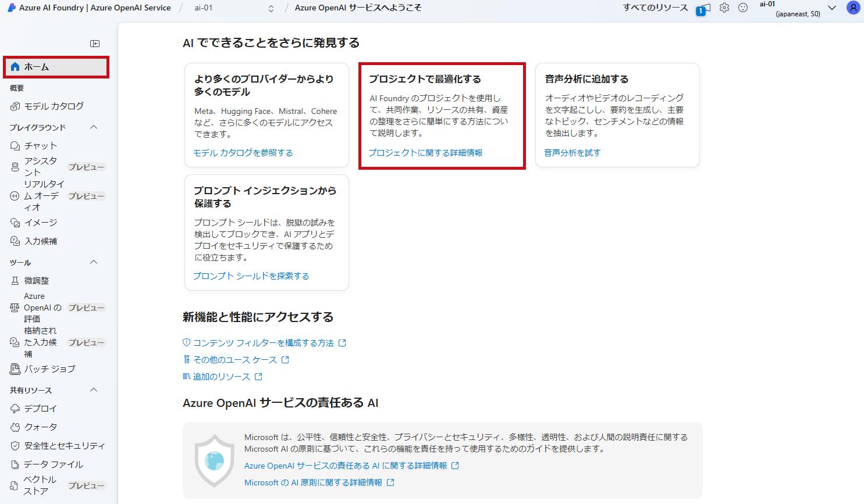The height and width of the screenshot is (504, 864).
Task: Click the feedback smiley face icon
Action: tap(743, 8)
